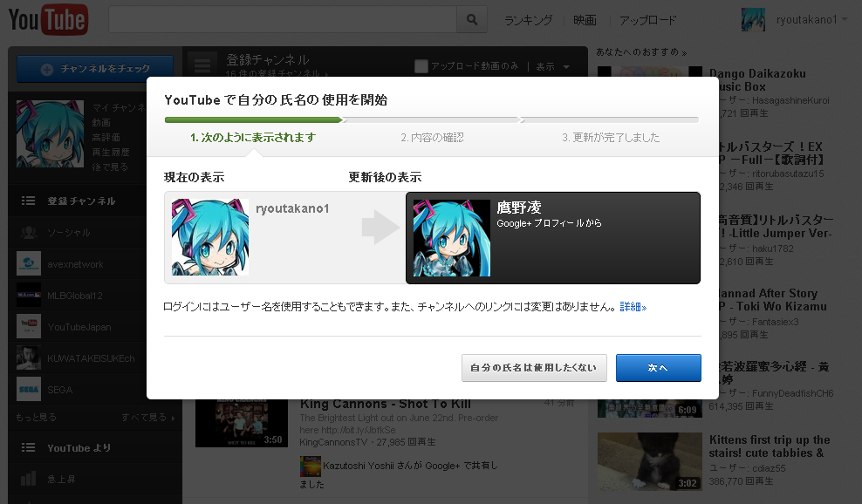Focus the YouTube search box
Image resolution: width=862 pixels, height=504 pixels.
(283, 20)
